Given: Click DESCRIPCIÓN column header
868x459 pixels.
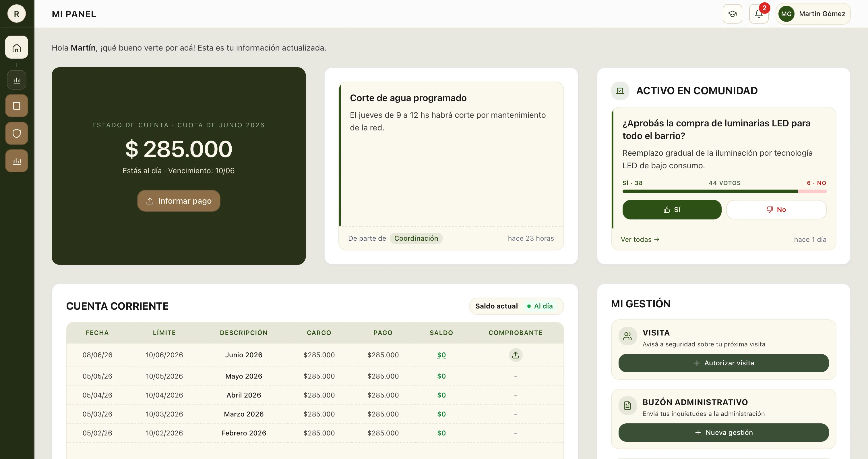Looking at the screenshot, I should [x=244, y=333].
